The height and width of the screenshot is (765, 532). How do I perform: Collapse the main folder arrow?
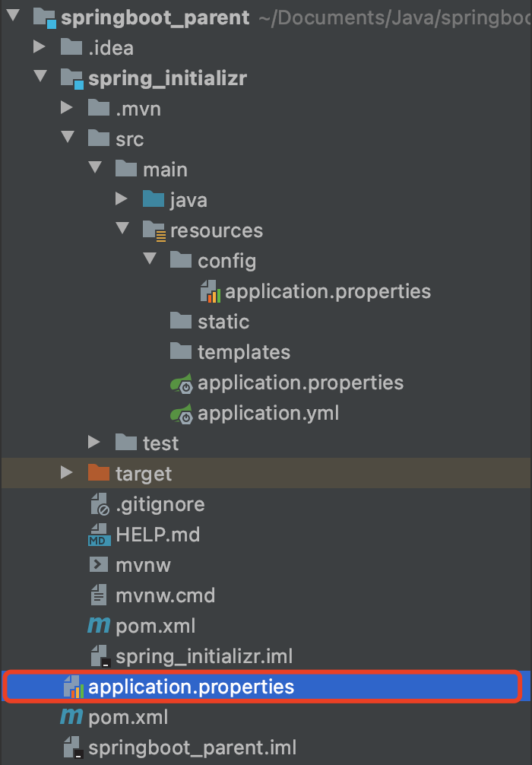[x=95, y=167]
